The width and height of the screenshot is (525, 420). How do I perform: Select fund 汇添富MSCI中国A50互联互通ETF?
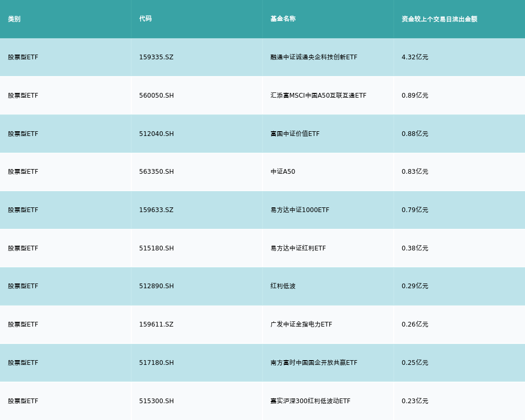319,96
